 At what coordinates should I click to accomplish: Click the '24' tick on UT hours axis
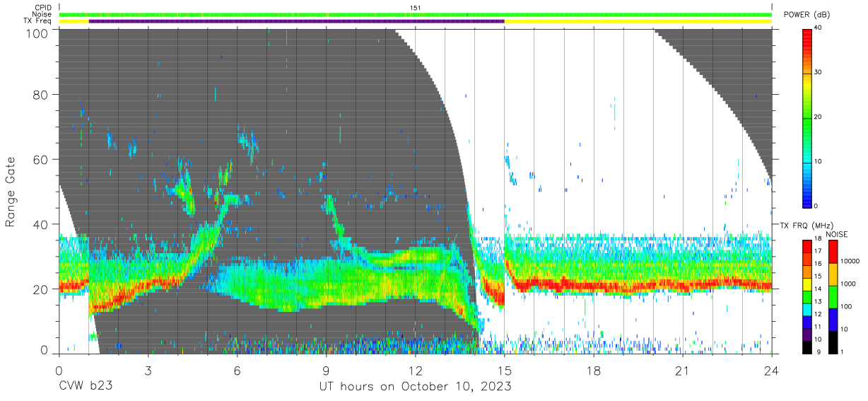tap(772, 370)
